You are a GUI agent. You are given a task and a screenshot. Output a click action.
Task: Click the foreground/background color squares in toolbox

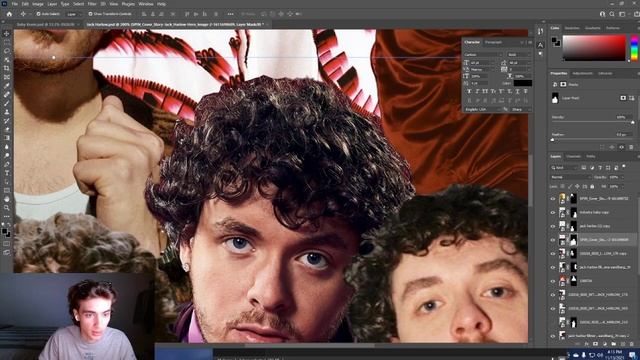(x=6, y=232)
